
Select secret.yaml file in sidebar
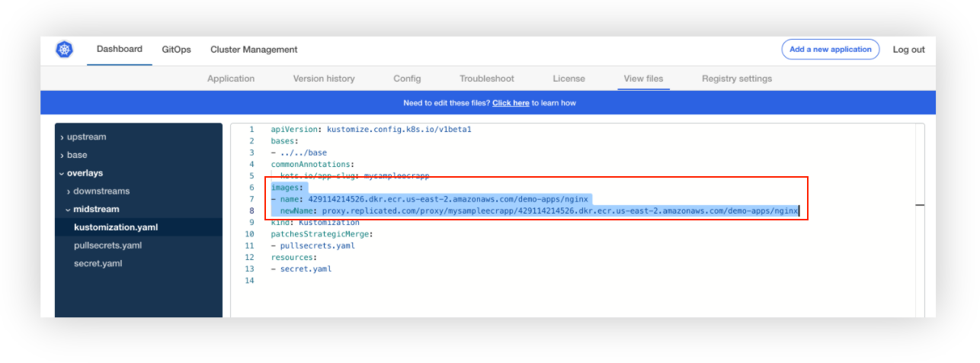[x=98, y=264]
